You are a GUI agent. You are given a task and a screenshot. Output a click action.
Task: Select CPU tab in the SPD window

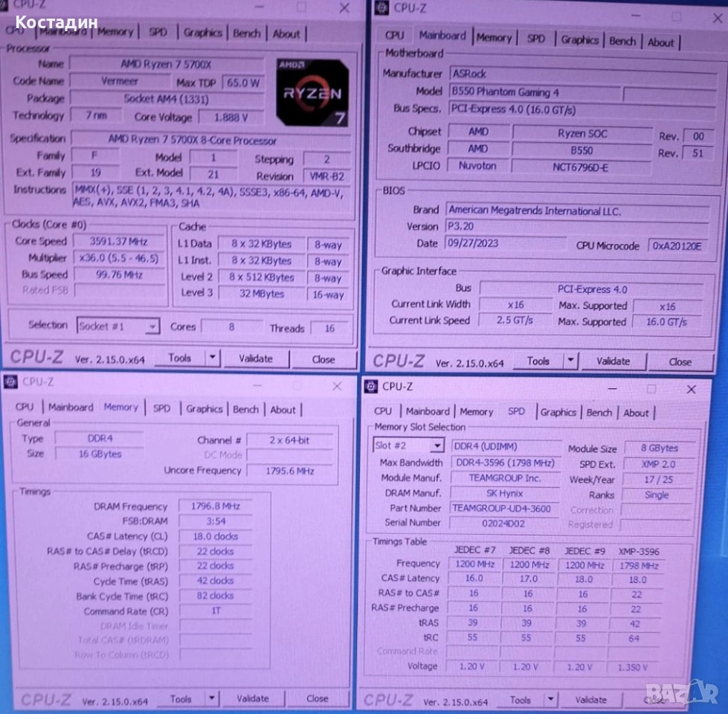(x=383, y=411)
